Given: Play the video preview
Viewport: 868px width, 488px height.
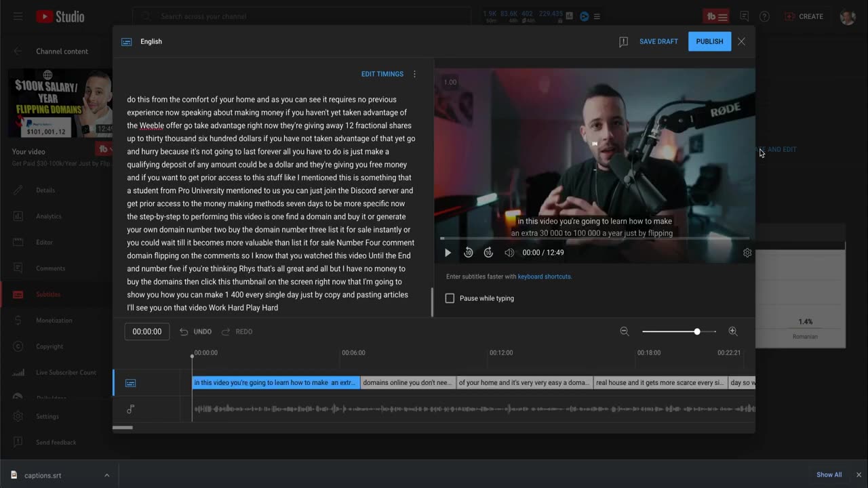Looking at the screenshot, I should tap(448, 253).
